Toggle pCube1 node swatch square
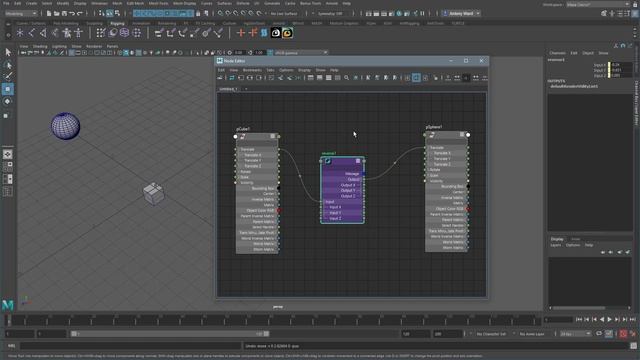Image resolution: width=640 pixels, height=360 pixels. click(273, 136)
